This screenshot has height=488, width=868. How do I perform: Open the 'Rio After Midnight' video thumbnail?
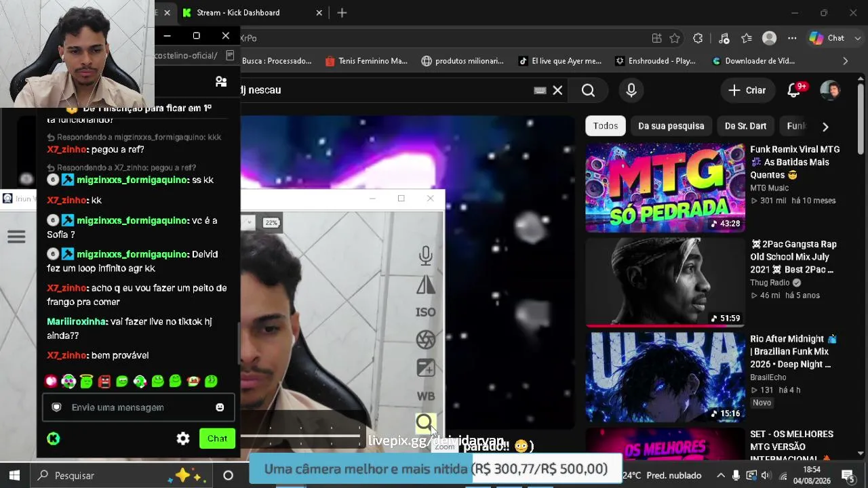[x=665, y=377]
